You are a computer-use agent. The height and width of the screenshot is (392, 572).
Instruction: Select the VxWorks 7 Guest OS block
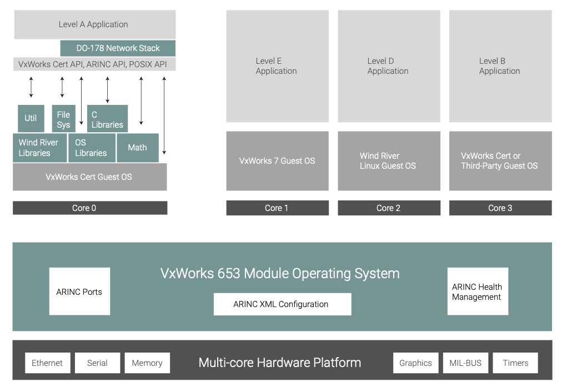277,161
